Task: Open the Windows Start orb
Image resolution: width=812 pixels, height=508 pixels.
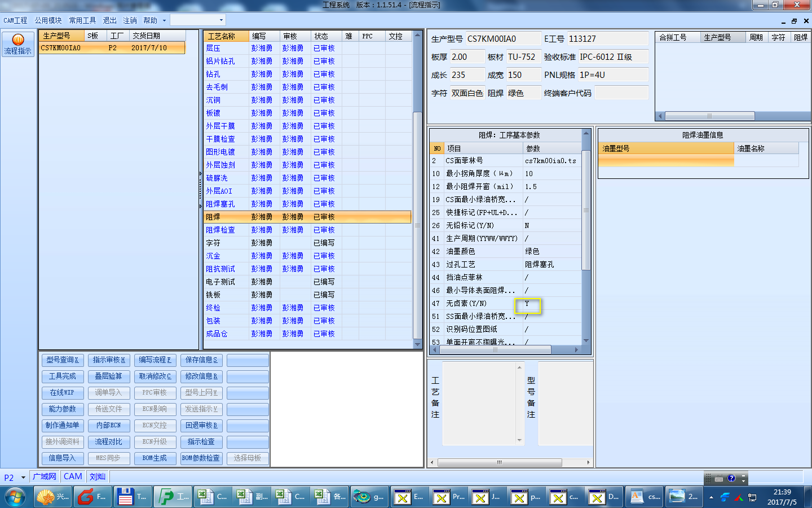Action: click(15, 497)
